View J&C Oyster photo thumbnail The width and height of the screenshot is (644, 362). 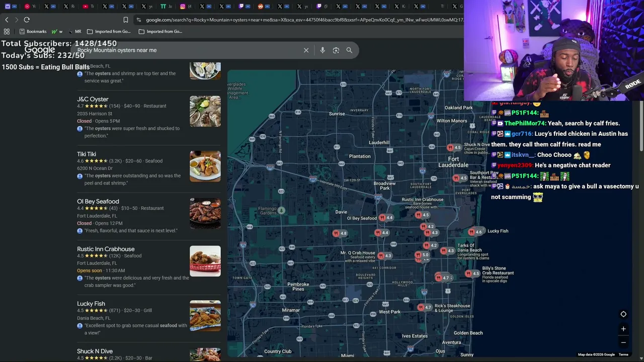[x=205, y=111]
